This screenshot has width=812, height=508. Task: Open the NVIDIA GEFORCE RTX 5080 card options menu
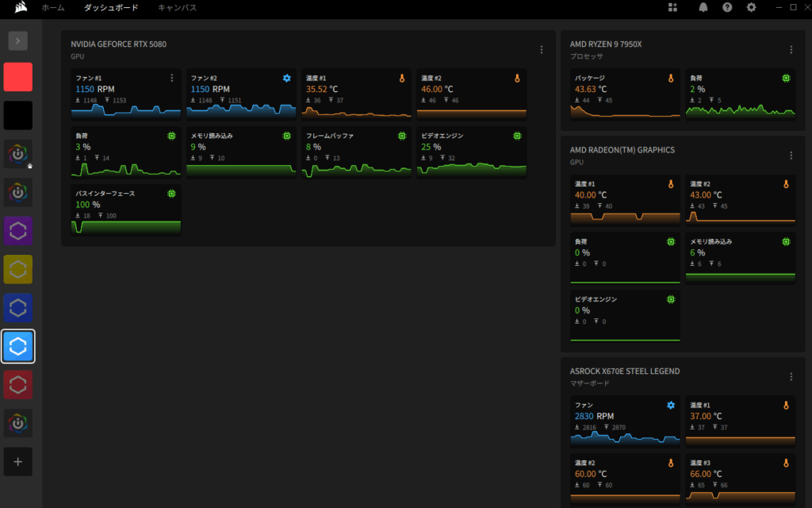coord(542,50)
